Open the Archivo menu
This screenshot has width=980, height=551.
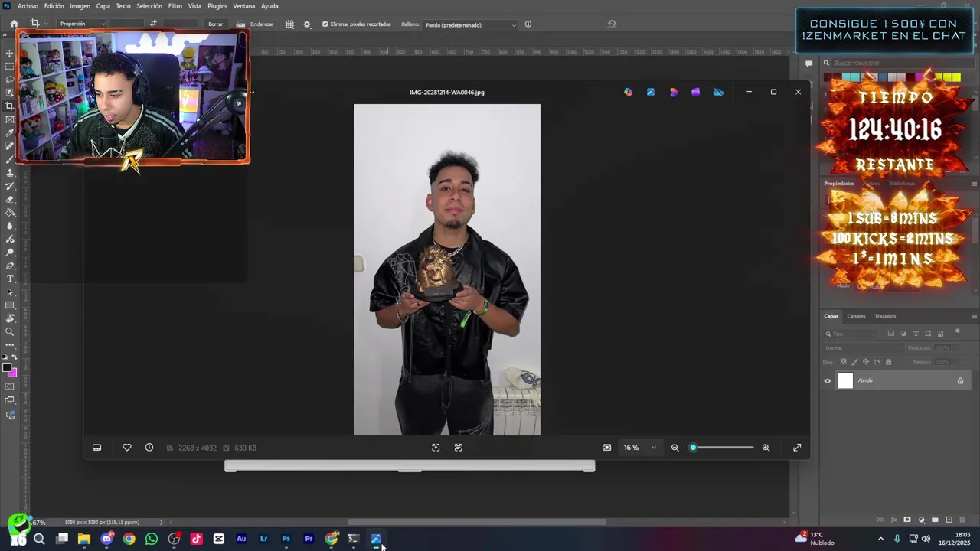click(28, 6)
